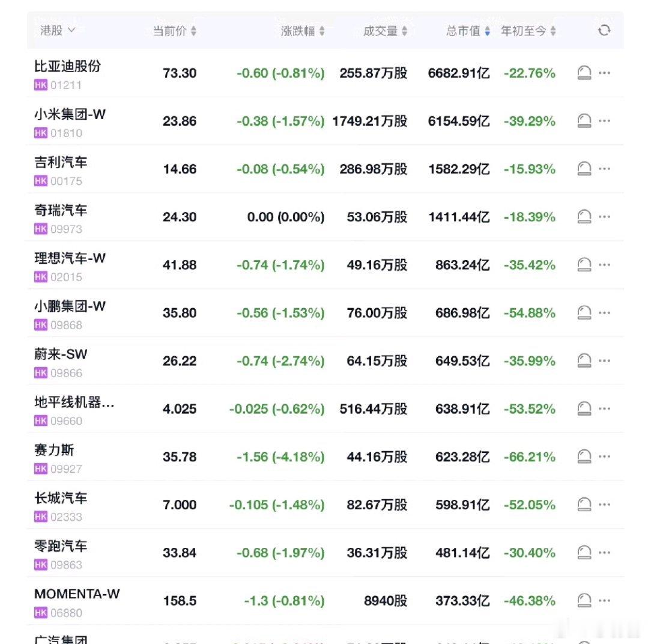
Task: Click price value 158.5
Action: [x=180, y=601]
